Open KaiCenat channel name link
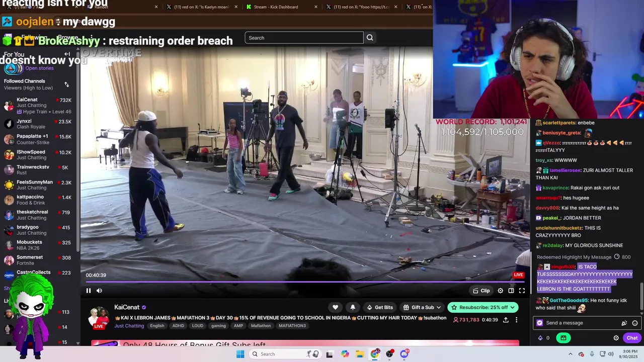644x362 pixels. click(x=127, y=307)
